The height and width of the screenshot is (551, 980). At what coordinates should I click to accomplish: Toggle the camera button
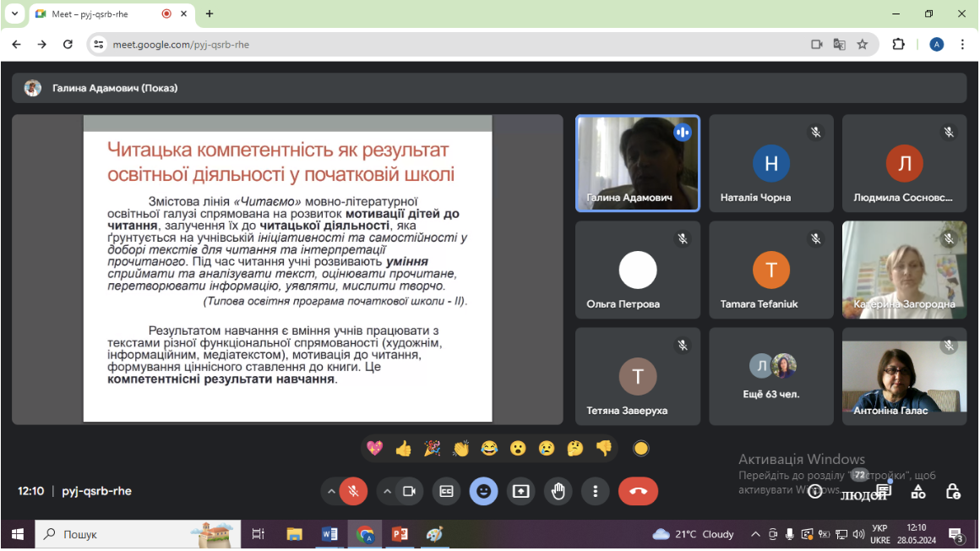[x=410, y=492]
